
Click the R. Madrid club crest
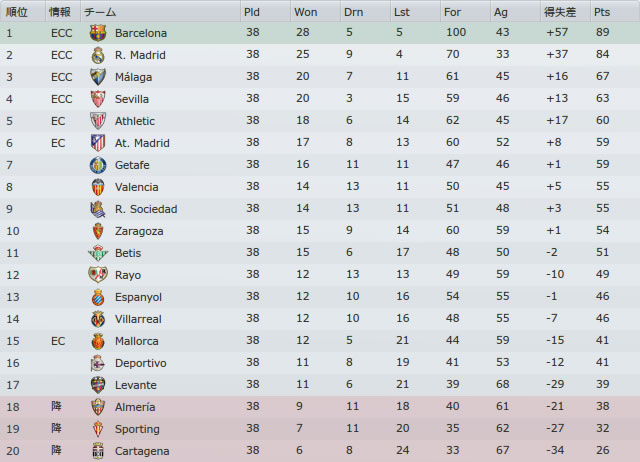click(x=98, y=55)
